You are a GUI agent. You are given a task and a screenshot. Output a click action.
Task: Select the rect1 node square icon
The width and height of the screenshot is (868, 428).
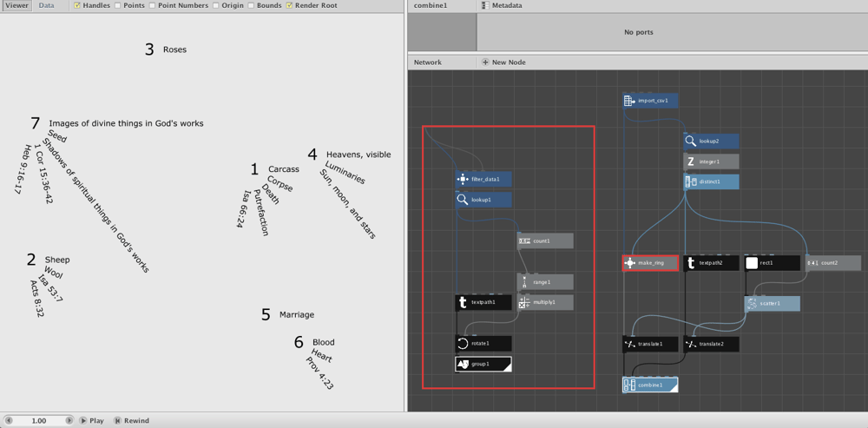click(x=751, y=263)
